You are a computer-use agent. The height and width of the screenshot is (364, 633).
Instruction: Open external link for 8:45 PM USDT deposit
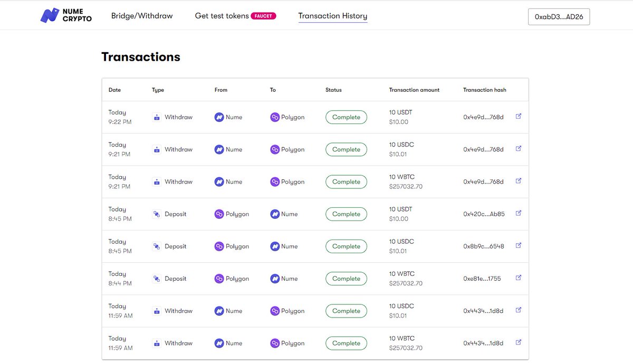pos(519,213)
